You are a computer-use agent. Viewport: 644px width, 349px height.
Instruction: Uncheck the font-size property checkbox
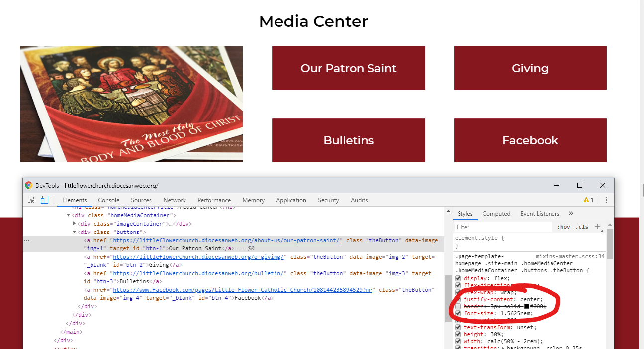click(459, 313)
